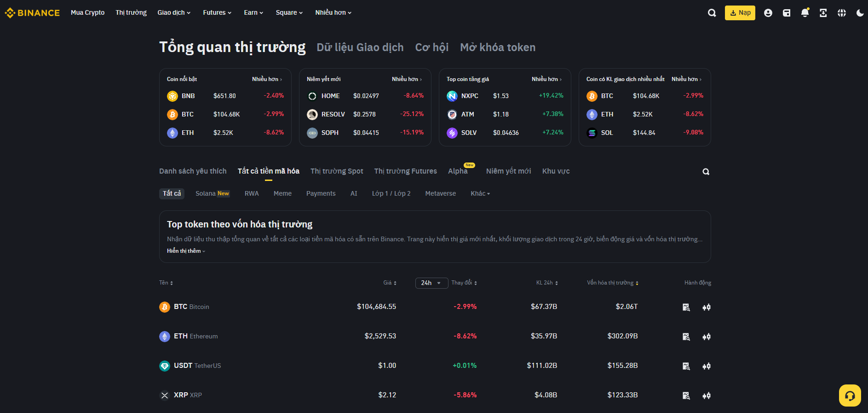Image resolution: width=868 pixels, height=413 pixels.
Task: Select the Alpha tab
Action: pos(458,171)
